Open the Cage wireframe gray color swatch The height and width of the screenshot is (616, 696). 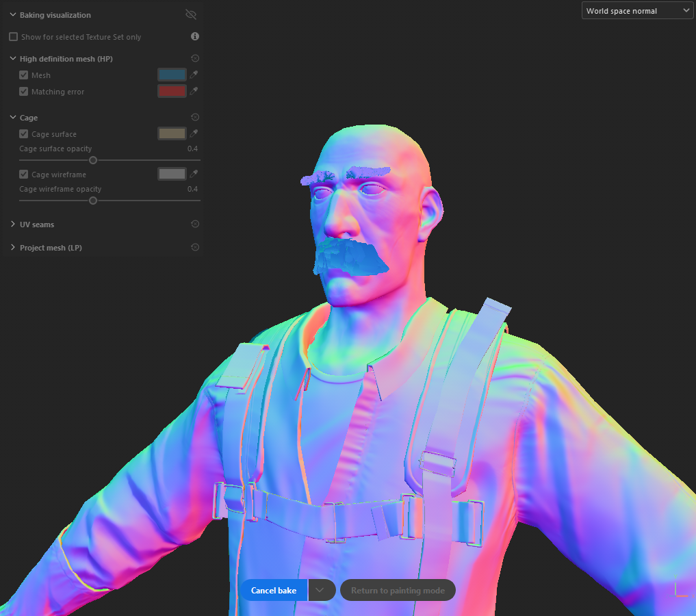tap(172, 174)
